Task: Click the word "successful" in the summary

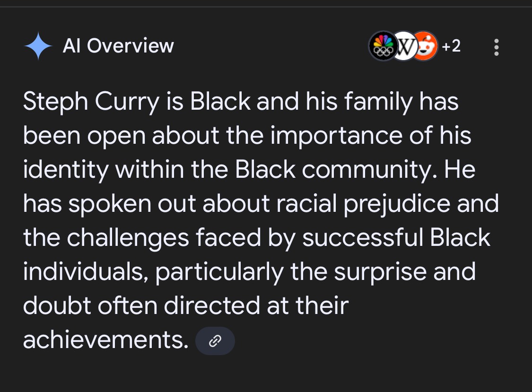Action: (363, 237)
